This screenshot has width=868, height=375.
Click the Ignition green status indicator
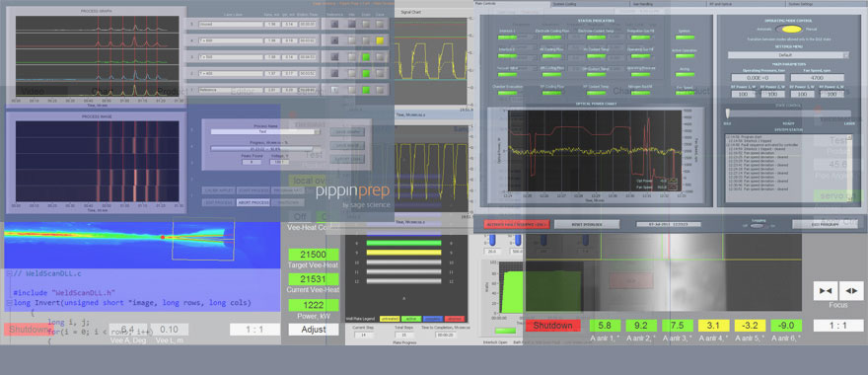[685, 37]
